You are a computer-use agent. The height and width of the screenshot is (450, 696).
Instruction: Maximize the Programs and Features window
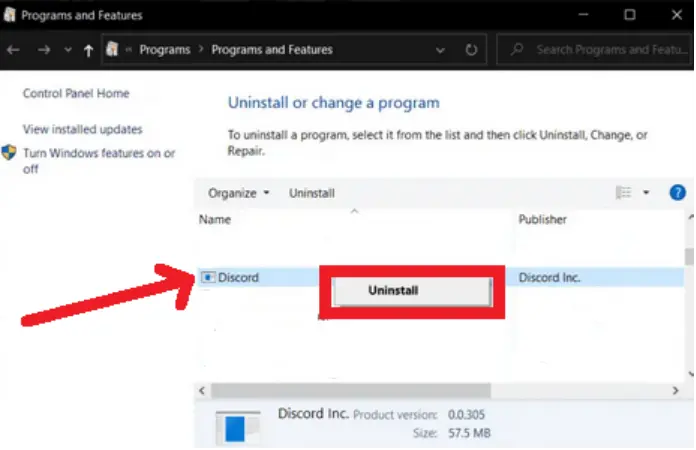click(629, 15)
